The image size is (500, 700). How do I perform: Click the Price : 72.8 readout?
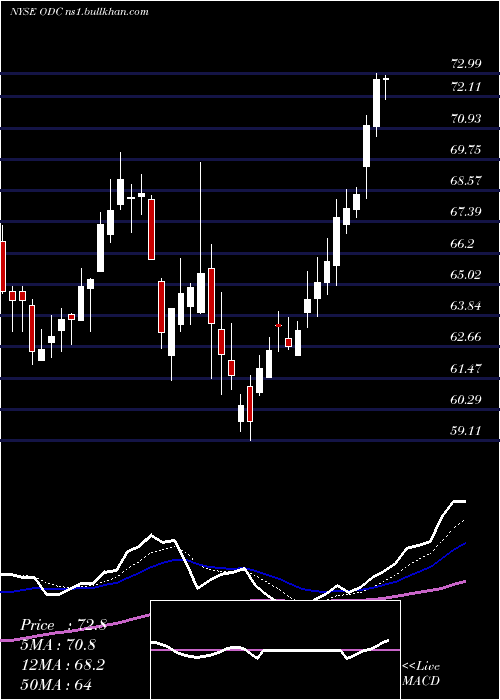[63, 625]
